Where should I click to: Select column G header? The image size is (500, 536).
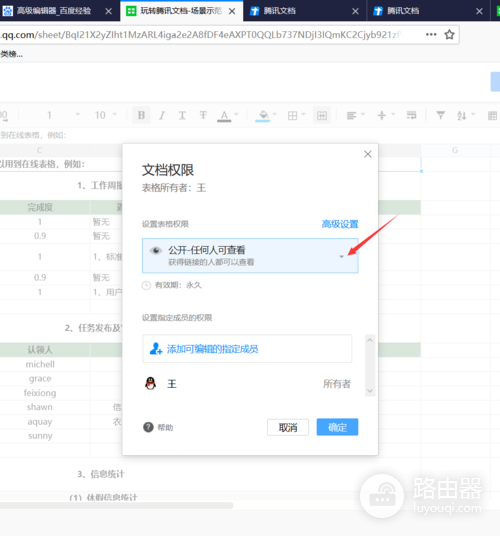click(455, 150)
